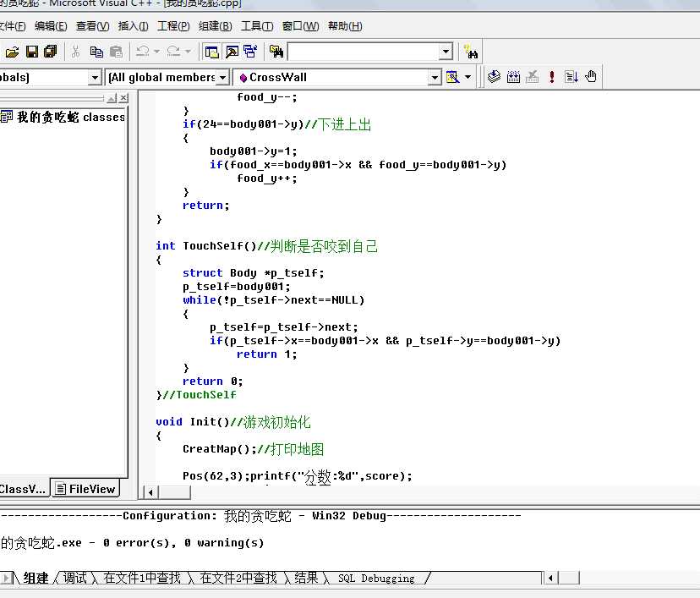Open the 编辑(E) menu
The width and height of the screenshot is (700, 598).
(51, 26)
